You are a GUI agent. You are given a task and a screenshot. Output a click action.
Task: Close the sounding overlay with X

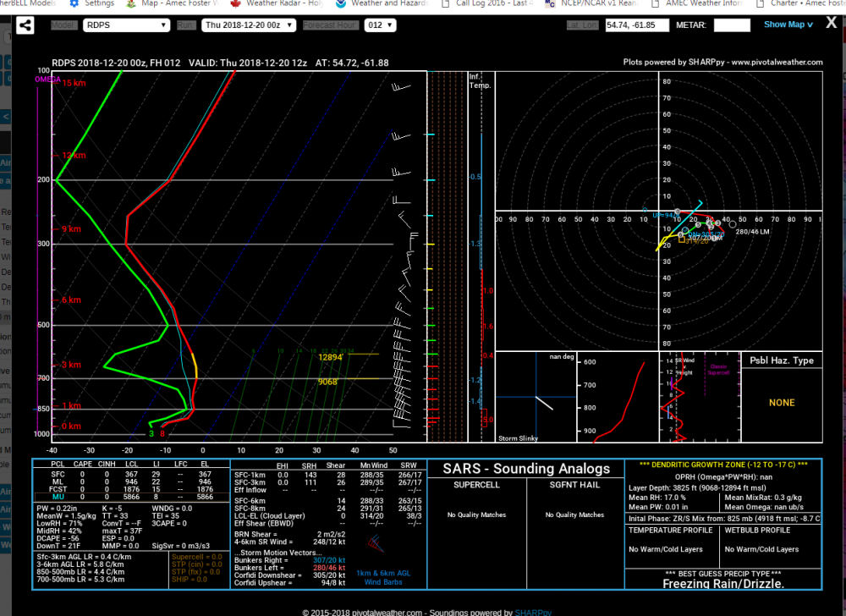coord(832,23)
